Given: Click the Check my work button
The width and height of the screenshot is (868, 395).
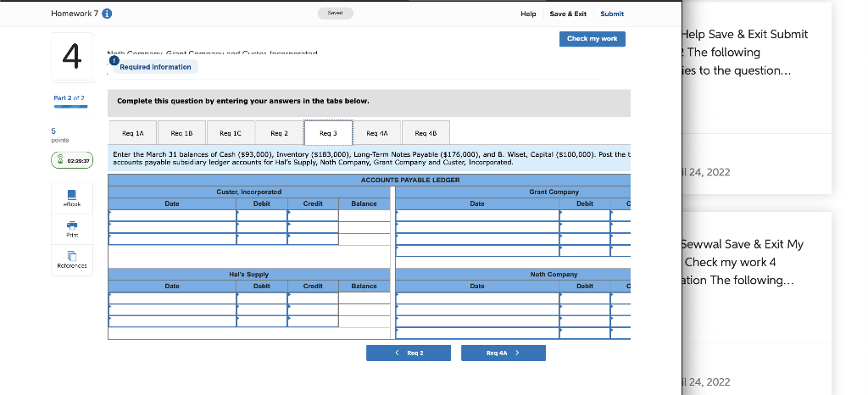Looking at the screenshot, I should pyautogui.click(x=593, y=39).
